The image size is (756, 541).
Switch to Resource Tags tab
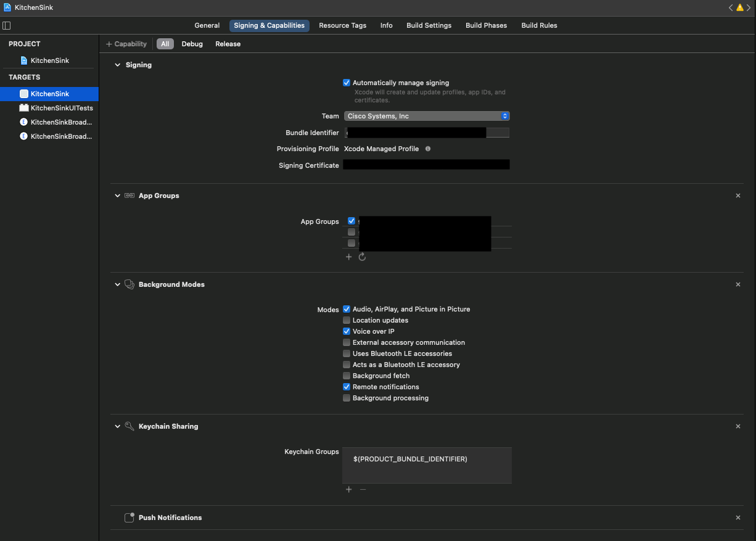(x=342, y=25)
